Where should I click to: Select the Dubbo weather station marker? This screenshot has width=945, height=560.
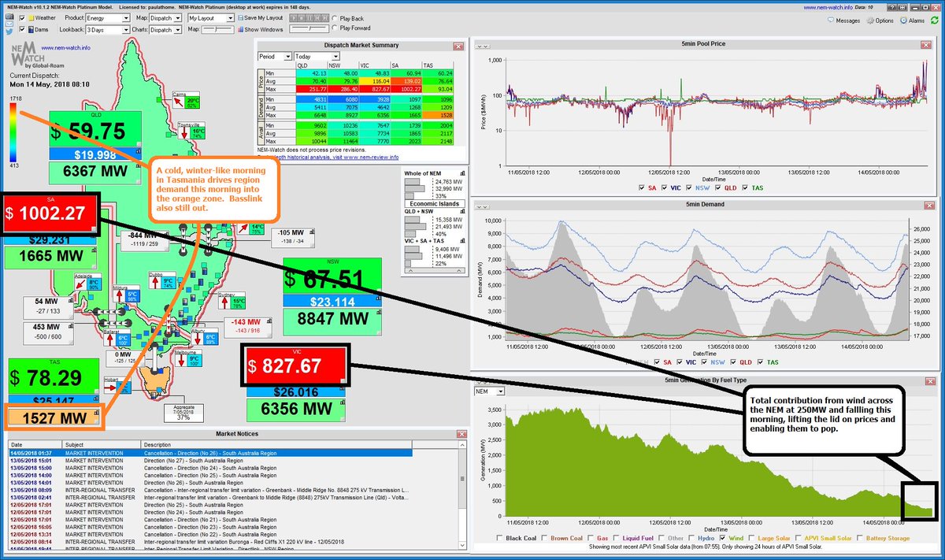(x=162, y=281)
